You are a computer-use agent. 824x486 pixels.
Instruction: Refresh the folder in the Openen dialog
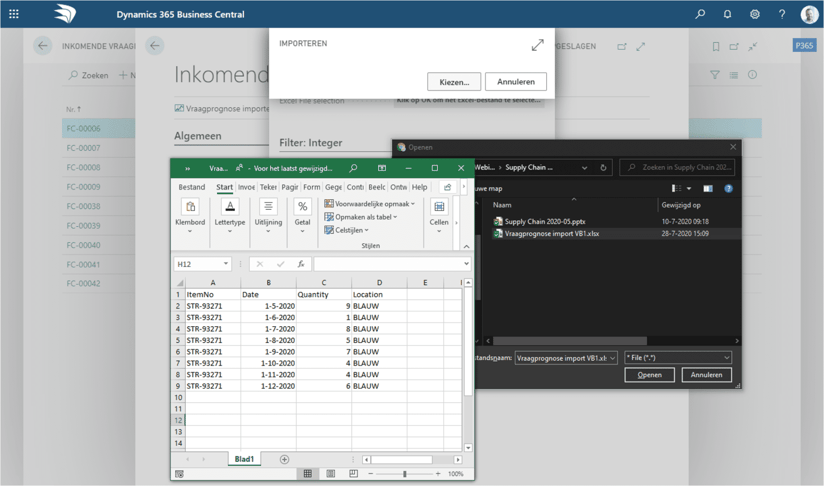(x=603, y=168)
